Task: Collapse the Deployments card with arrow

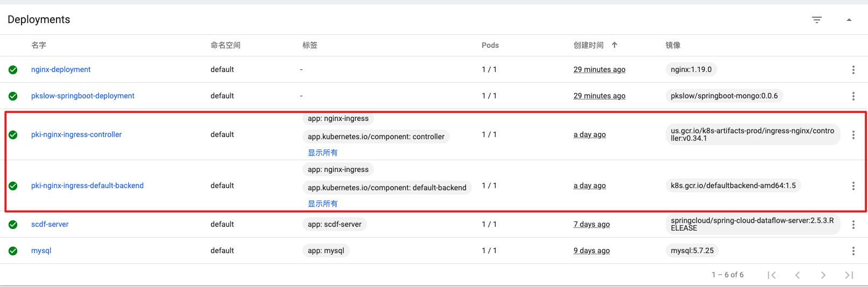Action: click(849, 20)
